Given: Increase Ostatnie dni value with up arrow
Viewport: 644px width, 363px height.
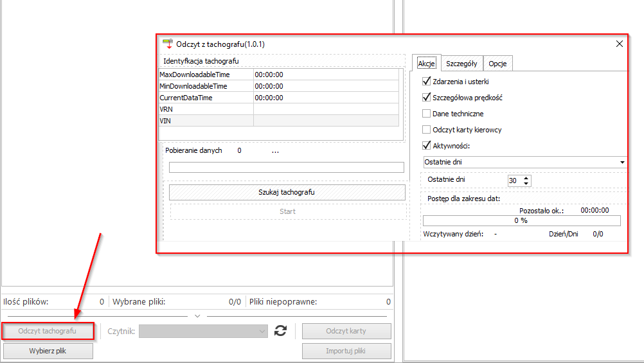Looking at the screenshot, I should tap(526, 178).
